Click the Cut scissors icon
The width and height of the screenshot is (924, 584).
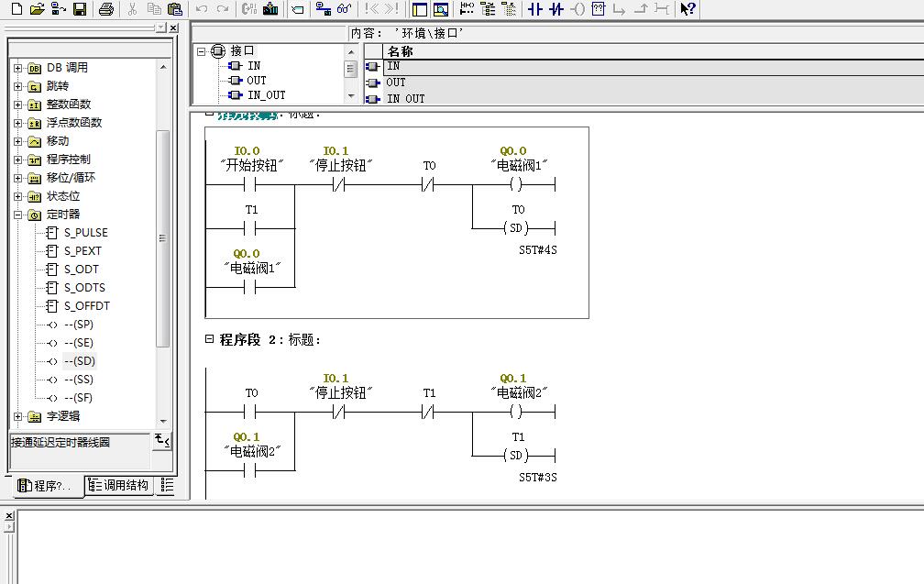point(133,9)
